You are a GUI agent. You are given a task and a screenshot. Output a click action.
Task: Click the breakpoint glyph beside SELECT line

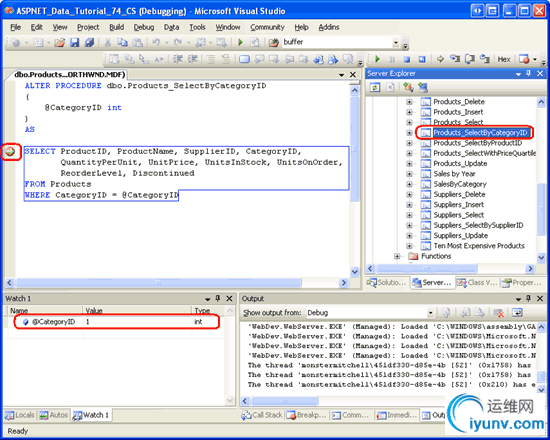click(10, 152)
